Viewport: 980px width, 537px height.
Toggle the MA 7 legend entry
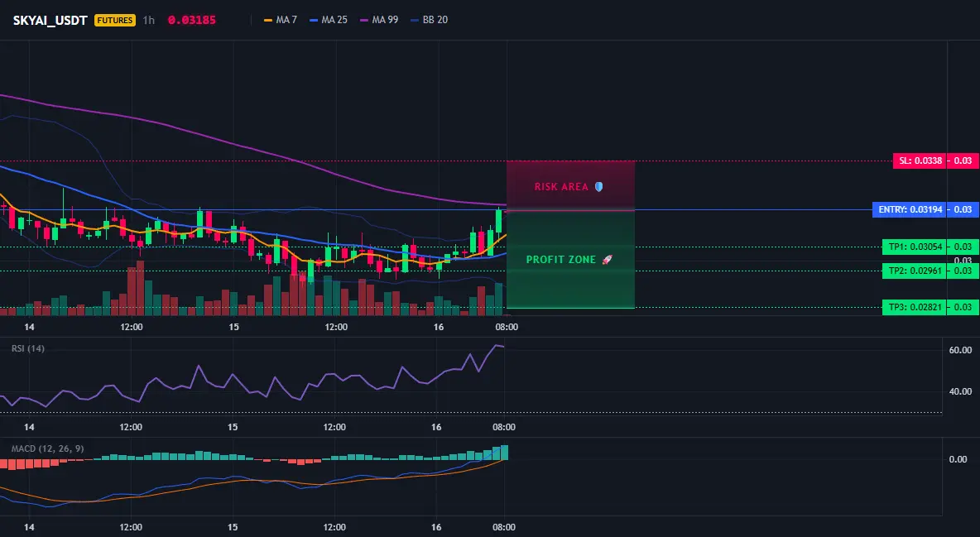(x=281, y=20)
